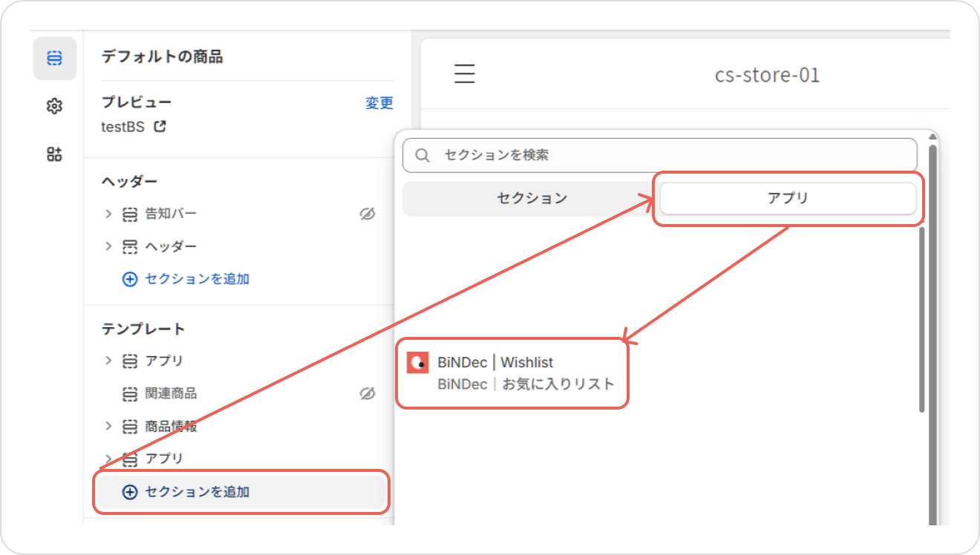Click the 告知バー section icon

click(130, 214)
